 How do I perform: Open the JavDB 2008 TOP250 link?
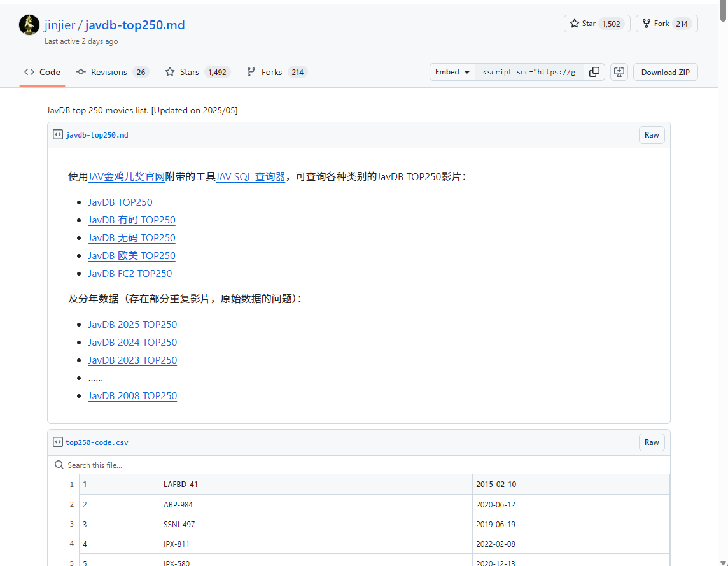point(132,396)
